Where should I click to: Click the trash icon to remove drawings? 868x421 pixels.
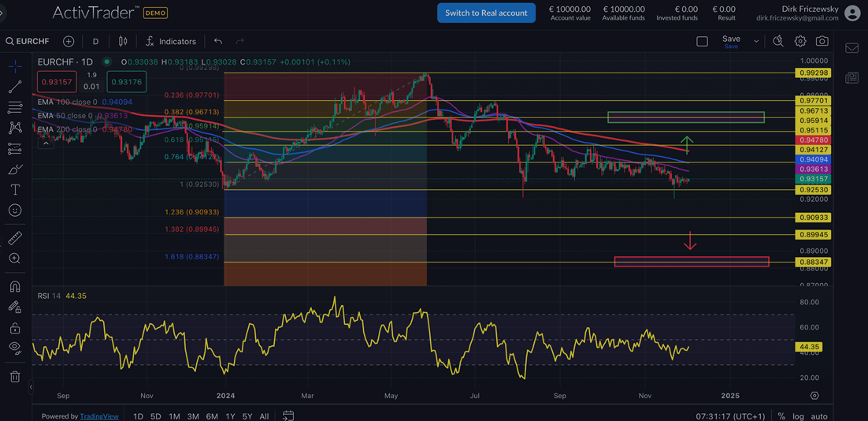(15, 377)
